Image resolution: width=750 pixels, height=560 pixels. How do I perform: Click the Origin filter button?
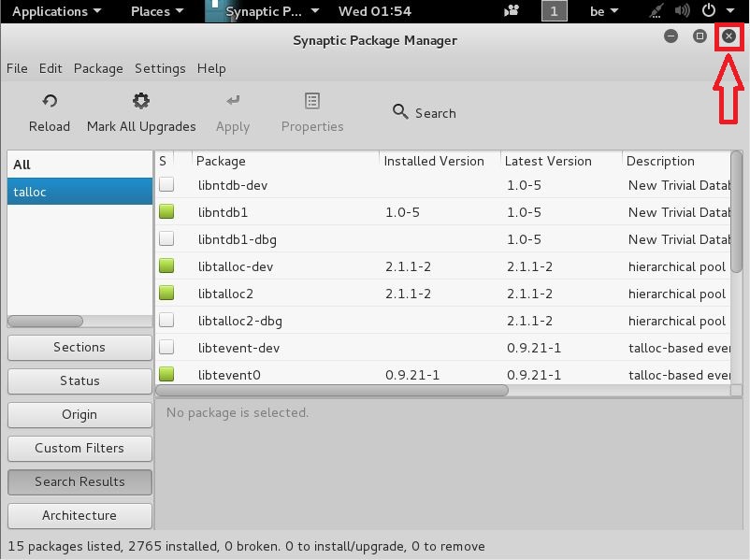(x=79, y=414)
